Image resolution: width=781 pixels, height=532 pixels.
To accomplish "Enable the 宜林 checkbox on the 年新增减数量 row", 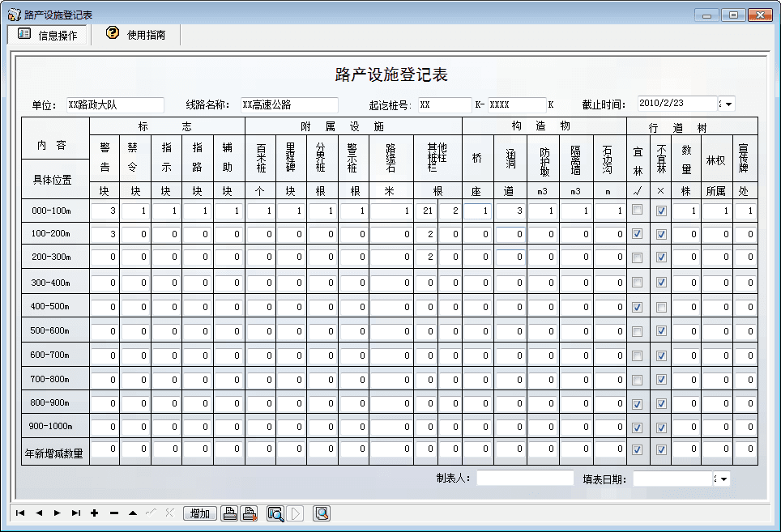I will (x=638, y=449).
